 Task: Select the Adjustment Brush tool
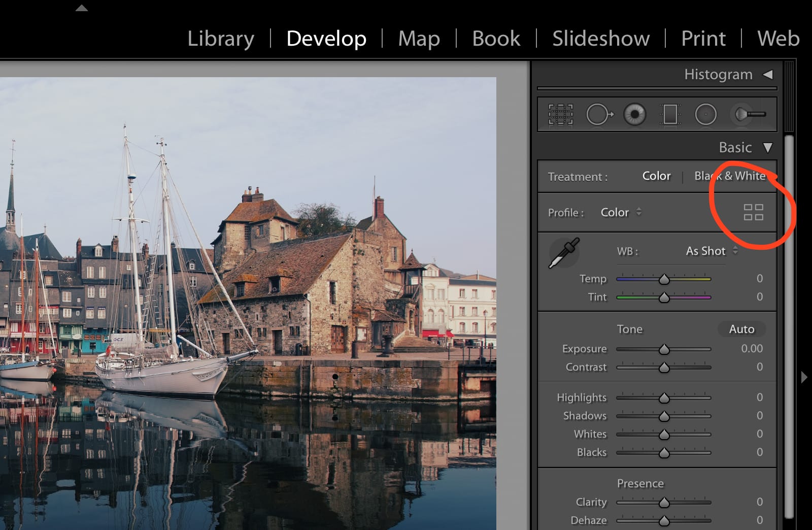[x=750, y=114]
